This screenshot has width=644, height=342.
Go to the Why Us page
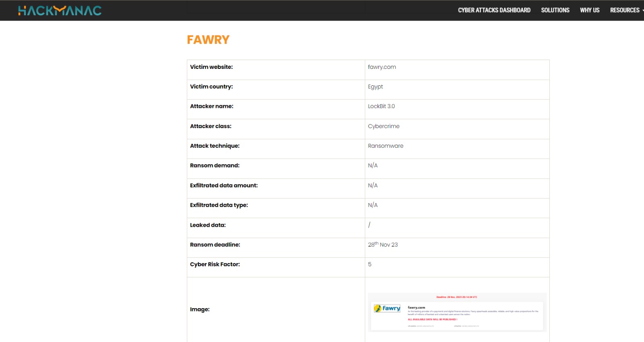589,10
